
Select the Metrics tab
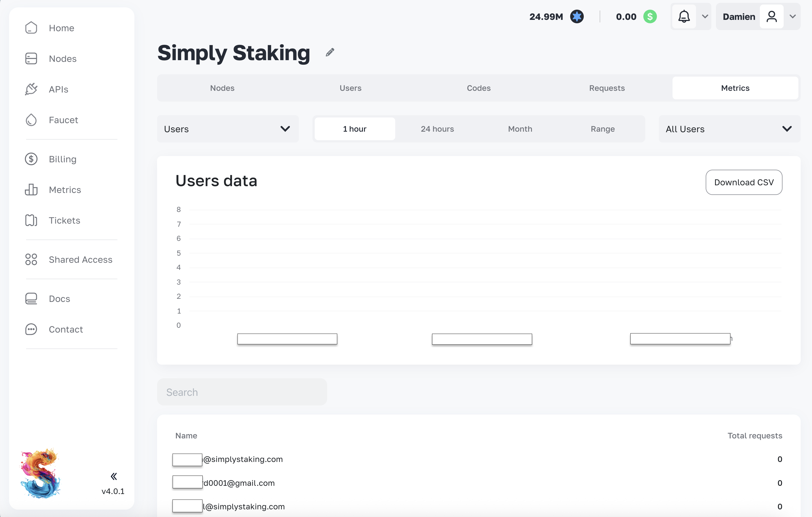(735, 88)
